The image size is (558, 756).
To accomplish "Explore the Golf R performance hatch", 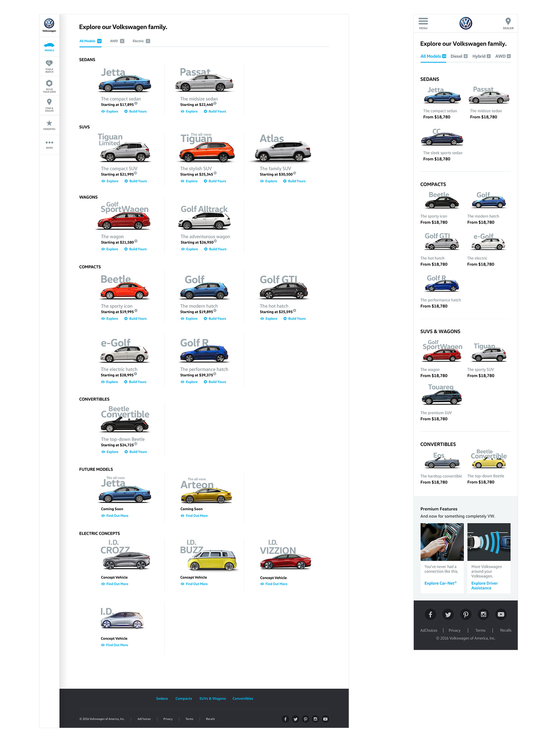I will point(189,382).
